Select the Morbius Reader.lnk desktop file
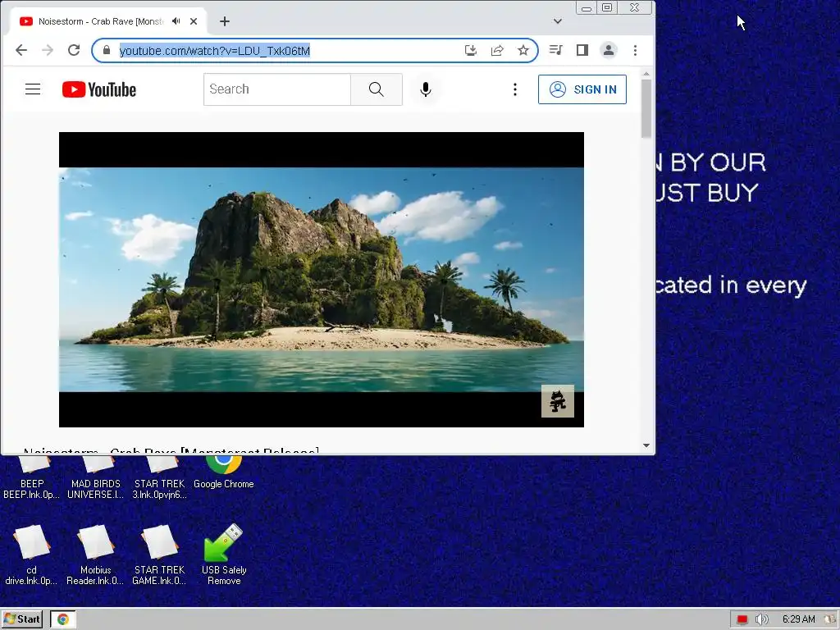Viewport: 840px width, 630px height. pos(96,555)
